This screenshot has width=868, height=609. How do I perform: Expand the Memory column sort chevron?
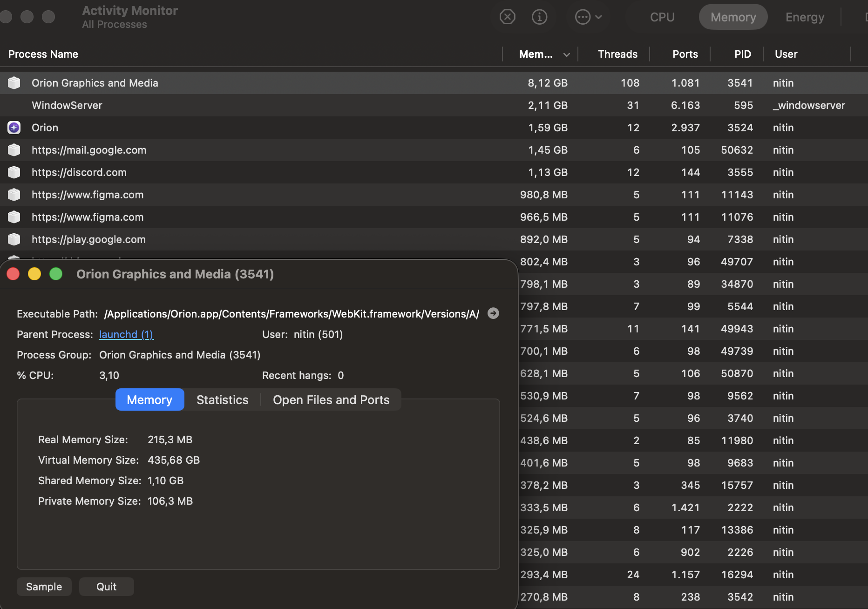pyautogui.click(x=566, y=54)
